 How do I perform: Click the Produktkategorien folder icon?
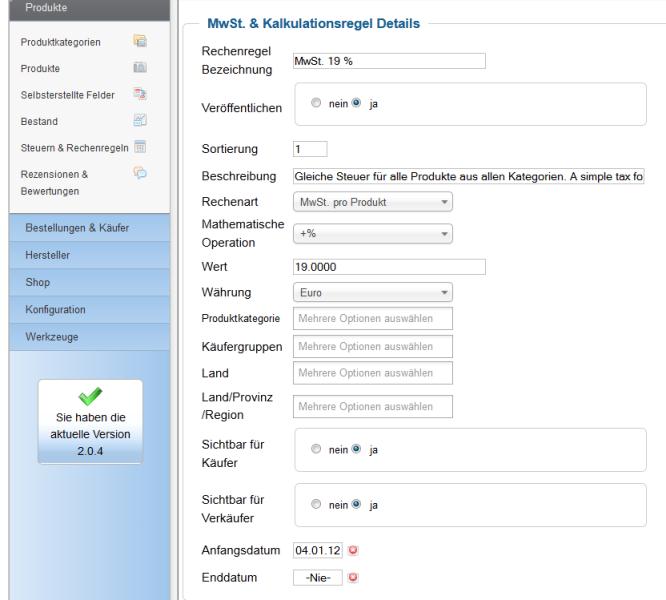tap(140, 42)
